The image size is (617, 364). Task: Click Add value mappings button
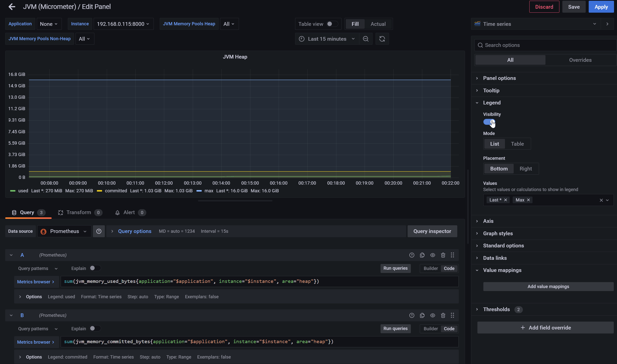click(548, 286)
